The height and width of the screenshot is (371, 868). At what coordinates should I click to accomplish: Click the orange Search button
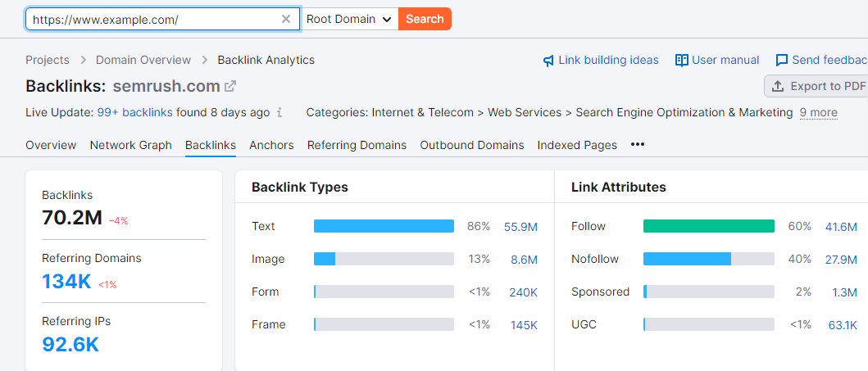pyautogui.click(x=425, y=19)
